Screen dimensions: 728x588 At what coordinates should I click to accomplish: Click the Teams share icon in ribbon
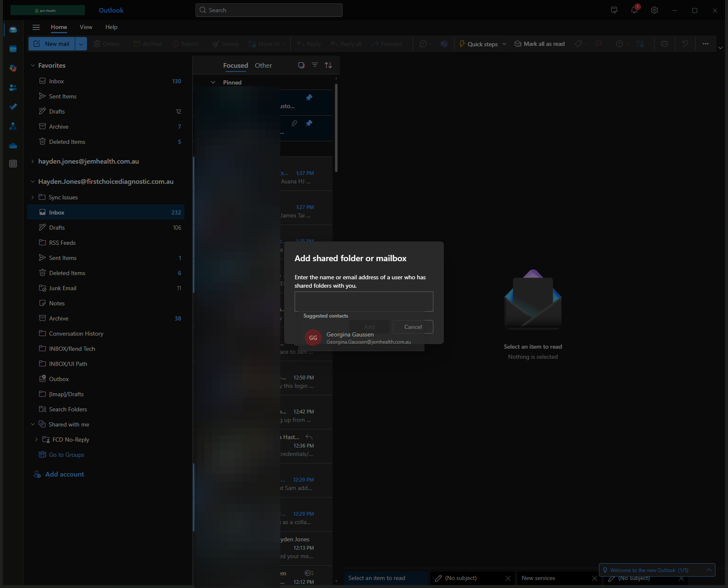click(444, 44)
